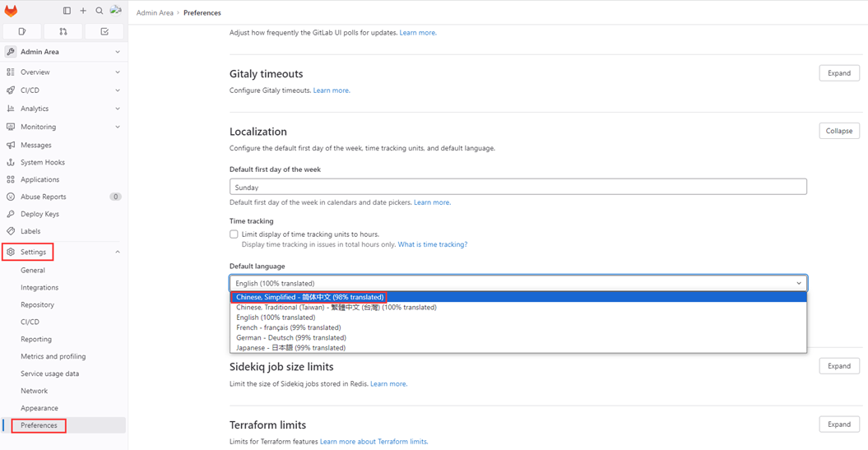The image size is (868, 450).
Task: Open the assigned issues icon
Action: pyautogui.click(x=22, y=31)
